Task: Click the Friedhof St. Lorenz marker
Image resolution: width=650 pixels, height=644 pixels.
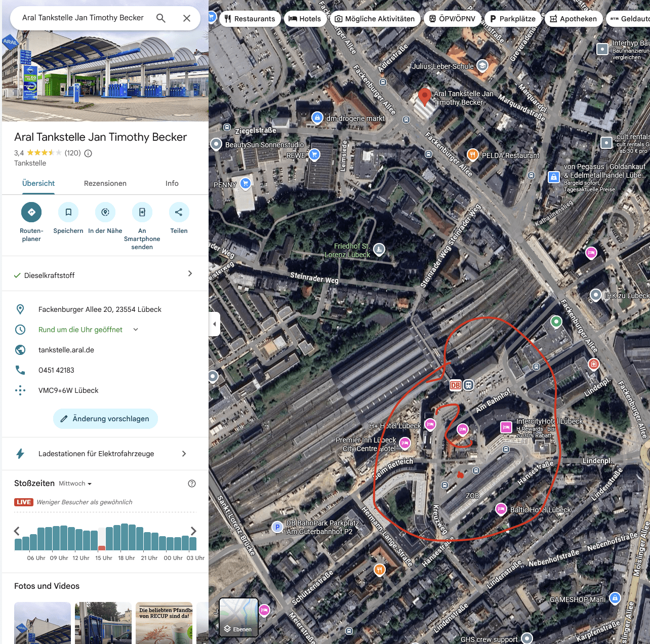Action: coord(379,249)
